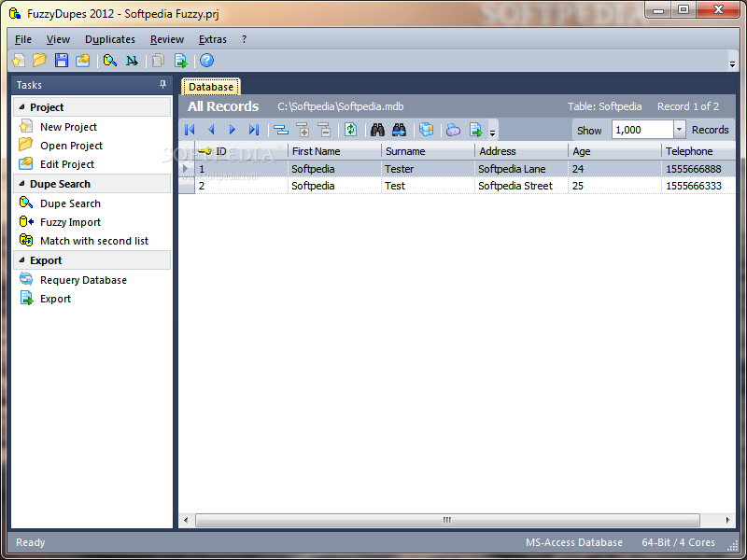Screen dimensions: 747x560
Task: Click the blue cube icon in record toolbar
Action: click(426, 130)
